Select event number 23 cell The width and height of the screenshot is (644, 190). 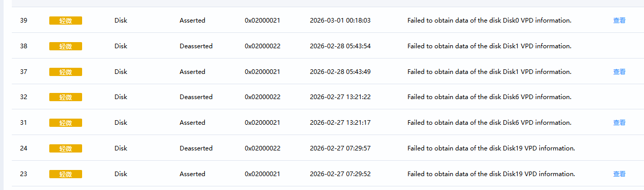[24, 174]
